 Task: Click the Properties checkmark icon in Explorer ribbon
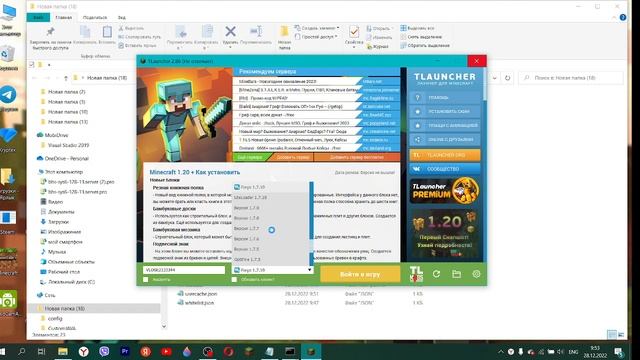(x=354, y=31)
